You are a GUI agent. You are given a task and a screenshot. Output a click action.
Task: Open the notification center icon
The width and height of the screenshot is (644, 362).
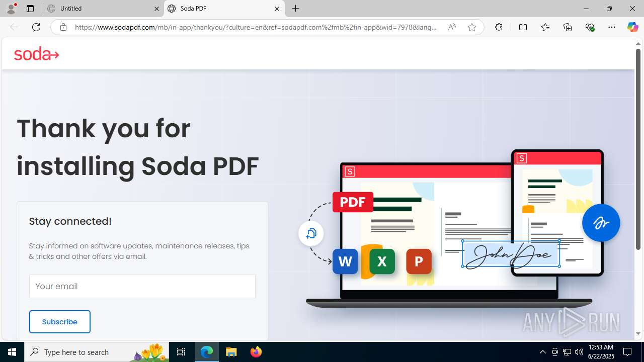(627, 352)
